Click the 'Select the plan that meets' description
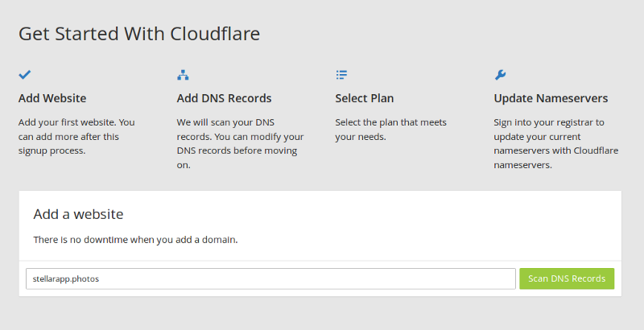The height and width of the screenshot is (330, 644). pos(390,130)
